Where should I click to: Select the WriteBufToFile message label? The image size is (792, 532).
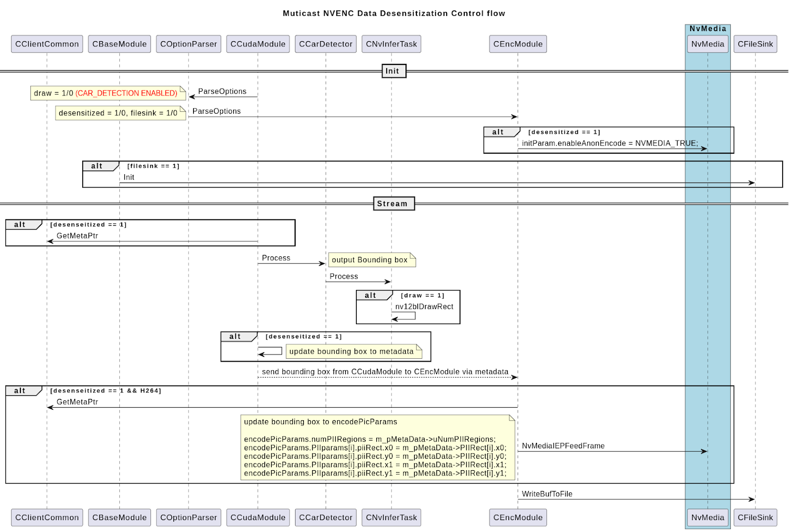point(547,494)
